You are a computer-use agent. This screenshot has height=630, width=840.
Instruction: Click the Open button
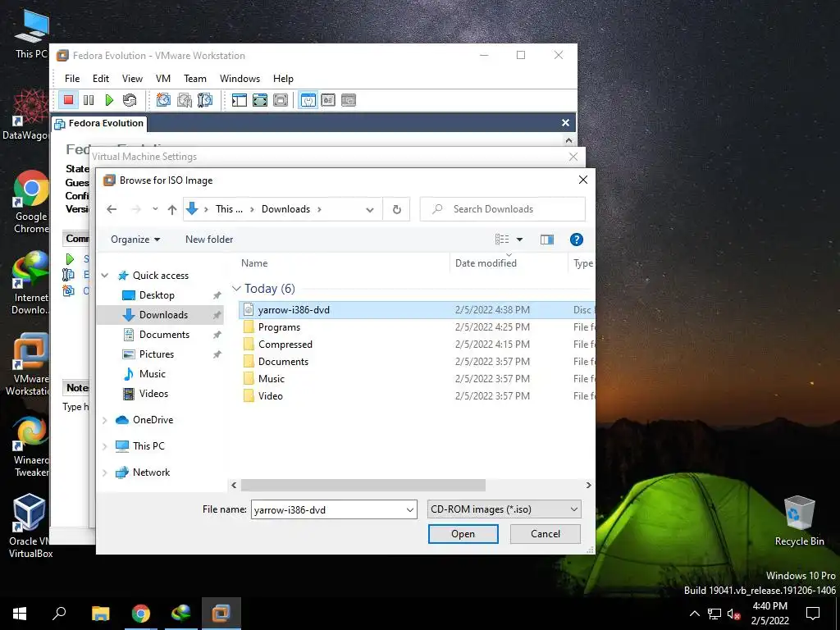point(463,533)
